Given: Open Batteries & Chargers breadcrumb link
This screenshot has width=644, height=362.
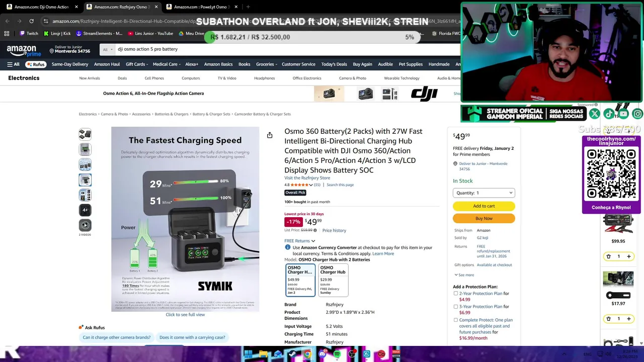Looking at the screenshot, I should (x=171, y=114).
